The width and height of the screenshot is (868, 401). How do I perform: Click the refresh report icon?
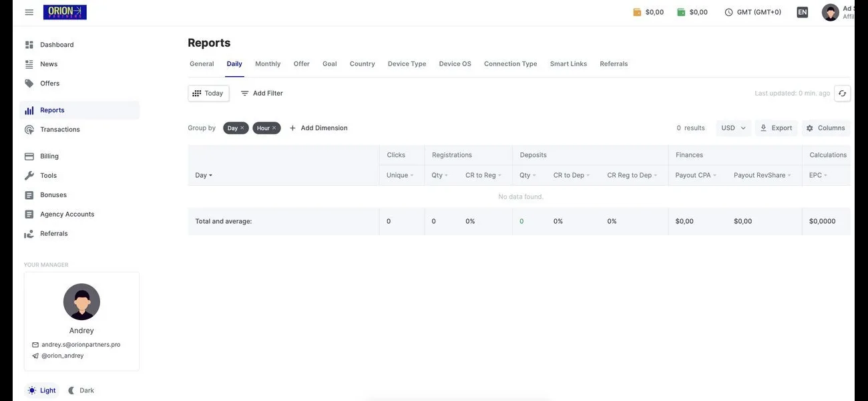point(842,94)
